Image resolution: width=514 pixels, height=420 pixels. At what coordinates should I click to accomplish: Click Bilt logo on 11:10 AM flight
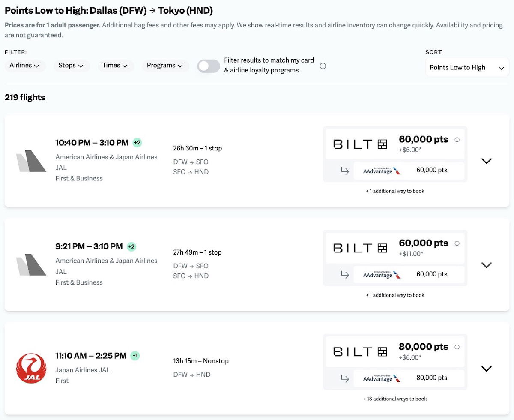pyautogui.click(x=360, y=352)
